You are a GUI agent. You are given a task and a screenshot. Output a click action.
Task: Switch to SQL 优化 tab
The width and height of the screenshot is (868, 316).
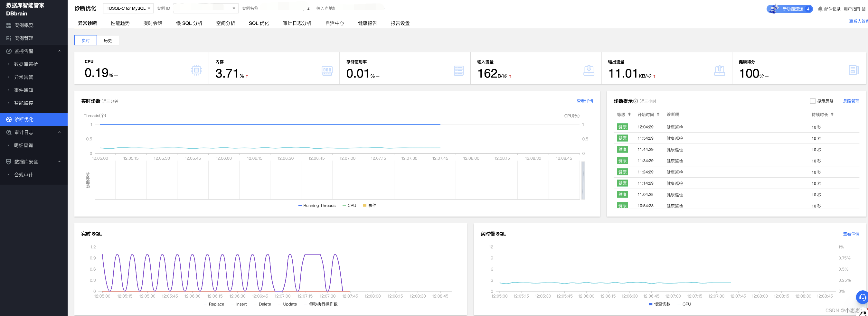tap(259, 23)
